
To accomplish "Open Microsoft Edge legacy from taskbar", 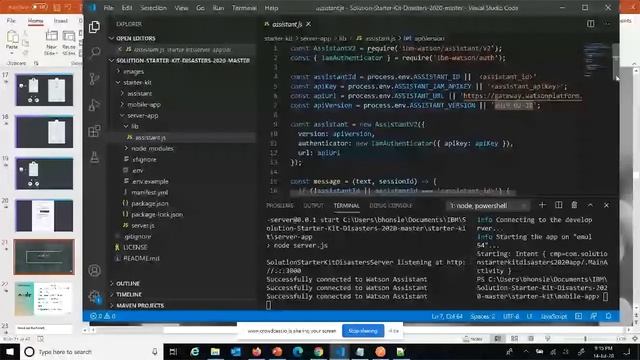I will pos(195,351).
